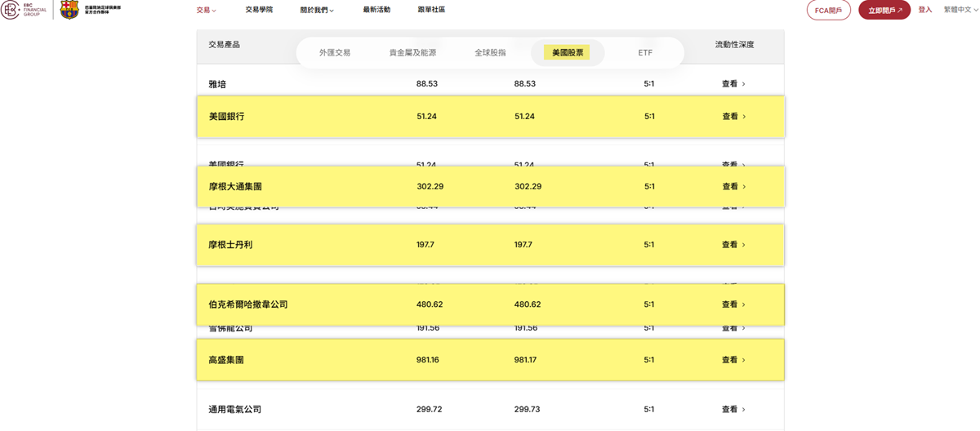Expand the 關於我們 navigation dropdown
This screenshot has width=980, height=431.
[317, 10]
